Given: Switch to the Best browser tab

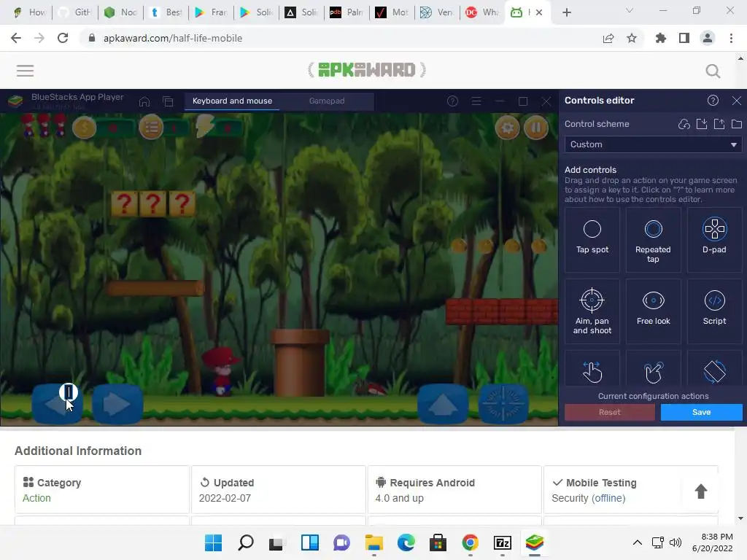Looking at the screenshot, I should point(166,12).
